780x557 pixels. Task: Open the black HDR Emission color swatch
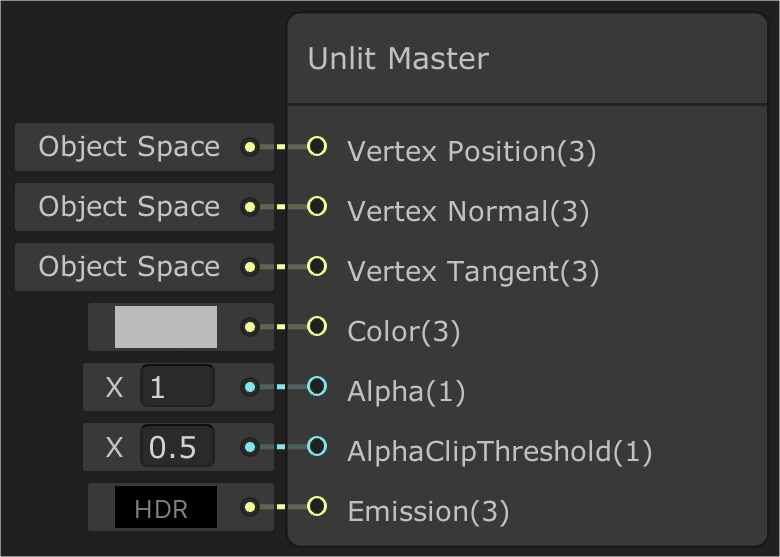coord(166,508)
